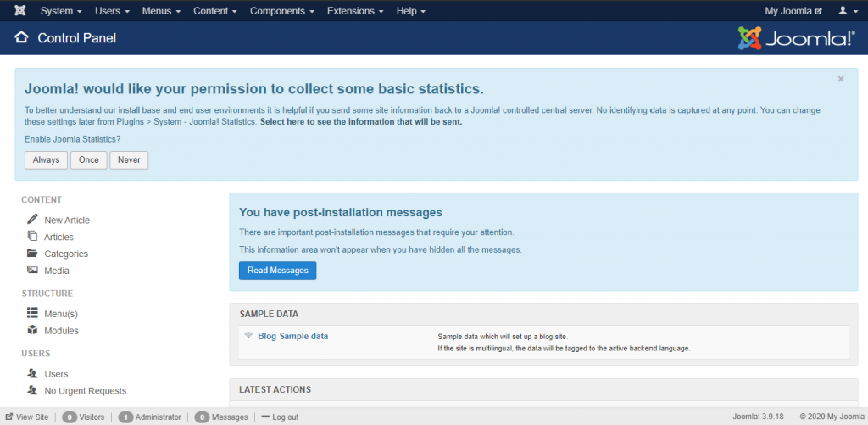Click the Blog Sample data wifi icon
This screenshot has height=425, width=868.
(248, 335)
